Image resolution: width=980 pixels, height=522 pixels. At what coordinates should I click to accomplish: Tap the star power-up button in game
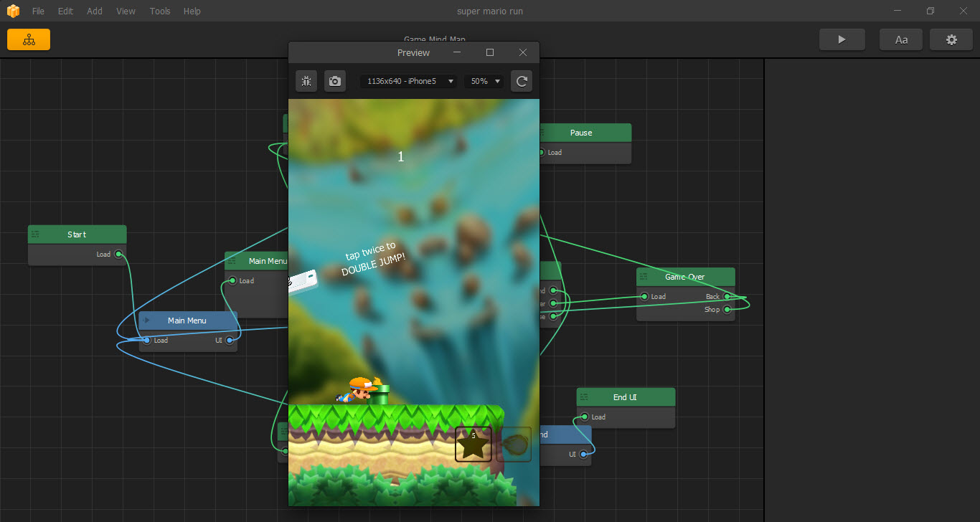click(x=473, y=445)
